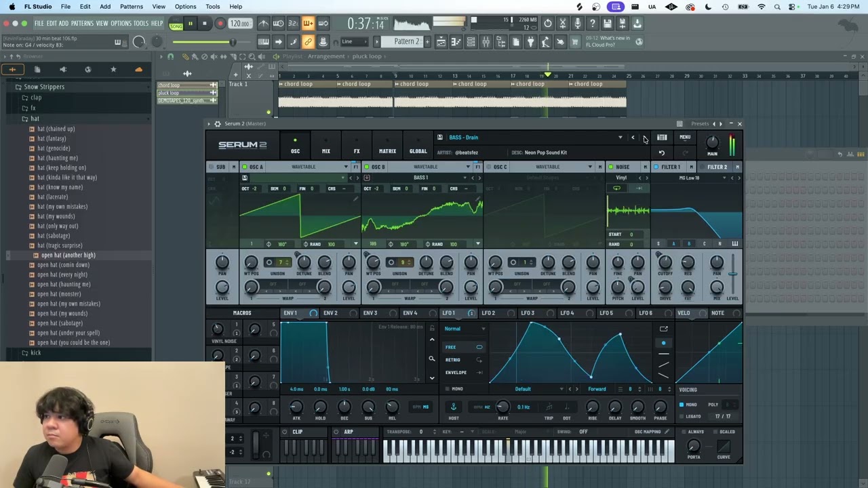Set LFO mode to ENVELOPE
This screenshot has height=488, width=868.
click(x=465, y=372)
